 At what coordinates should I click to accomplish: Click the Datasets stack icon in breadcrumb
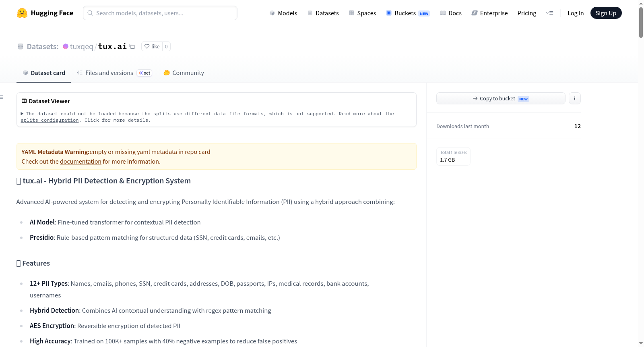(21, 46)
